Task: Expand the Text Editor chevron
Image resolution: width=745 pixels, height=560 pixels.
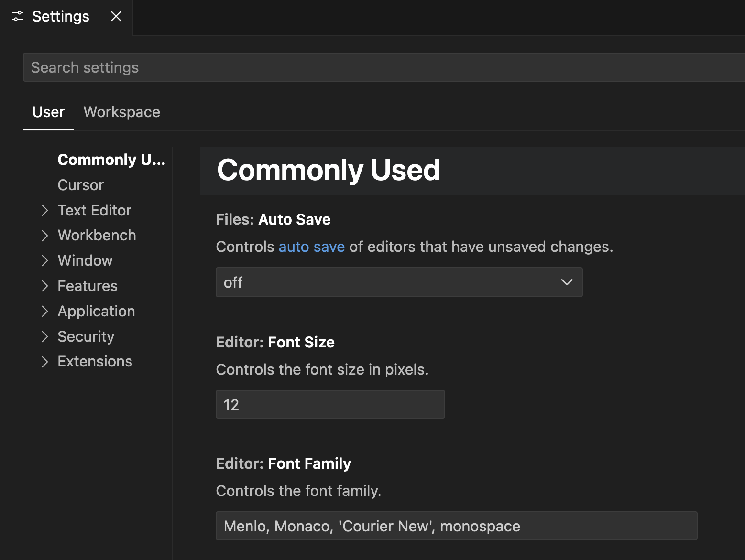Action: pos(44,210)
